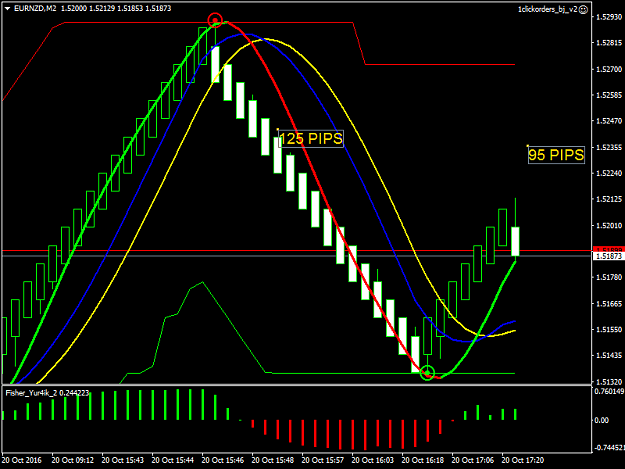Click the 20 Oct 15:43 time label
The image size is (625, 469).
tap(123, 460)
